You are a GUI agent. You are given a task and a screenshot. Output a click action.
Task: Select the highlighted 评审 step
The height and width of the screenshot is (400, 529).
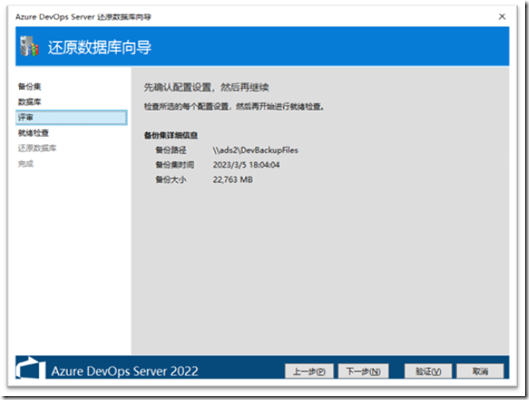point(72,117)
